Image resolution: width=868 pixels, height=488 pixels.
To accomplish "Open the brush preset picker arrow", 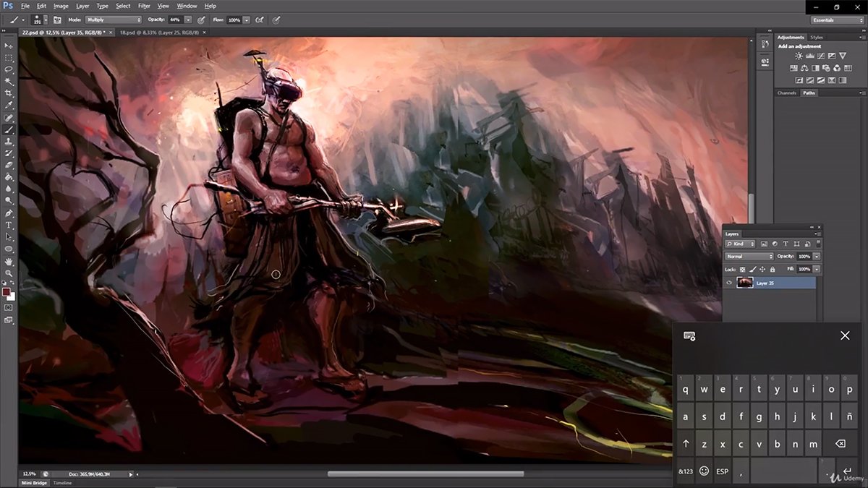I will [x=45, y=20].
